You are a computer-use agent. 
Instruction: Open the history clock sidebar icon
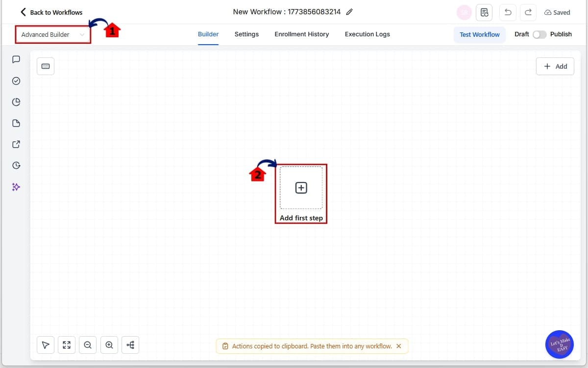(x=16, y=165)
